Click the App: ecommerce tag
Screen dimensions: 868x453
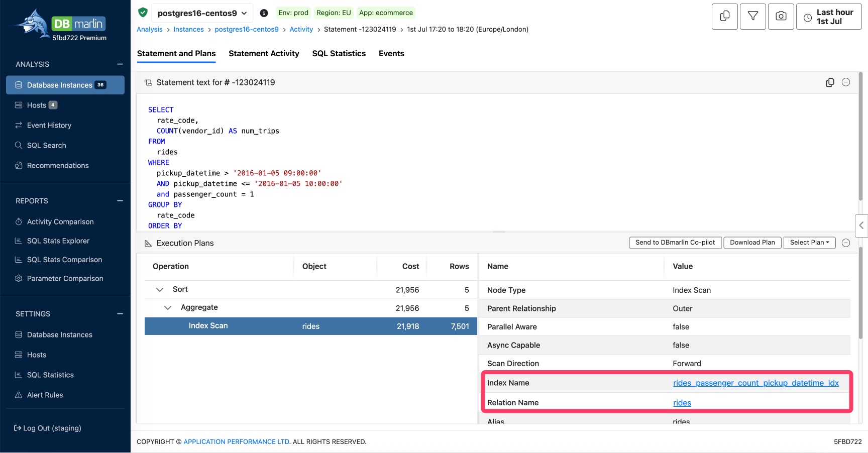[386, 13]
